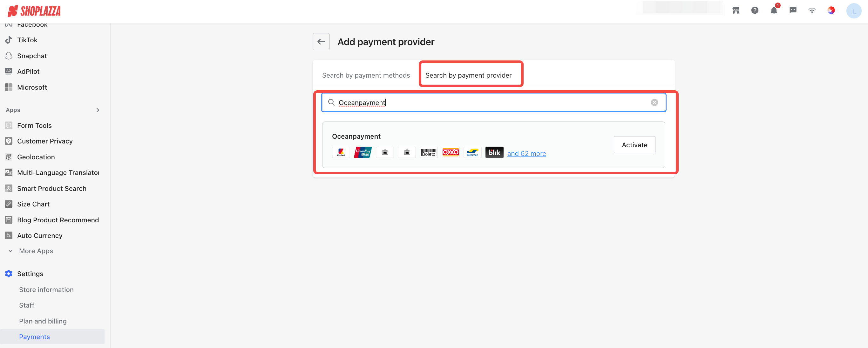Click the second bank transfer icon

pyautogui.click(x=407, y=152)
